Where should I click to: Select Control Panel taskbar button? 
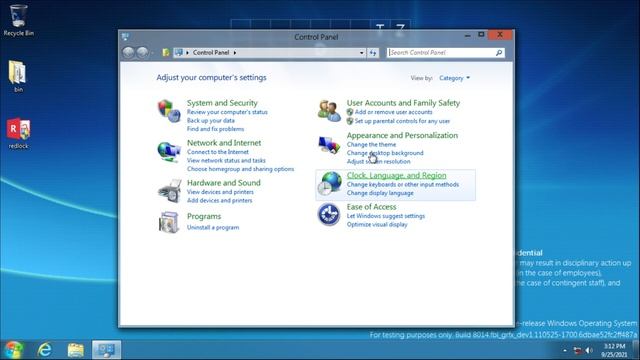click(x=107, y=350)
